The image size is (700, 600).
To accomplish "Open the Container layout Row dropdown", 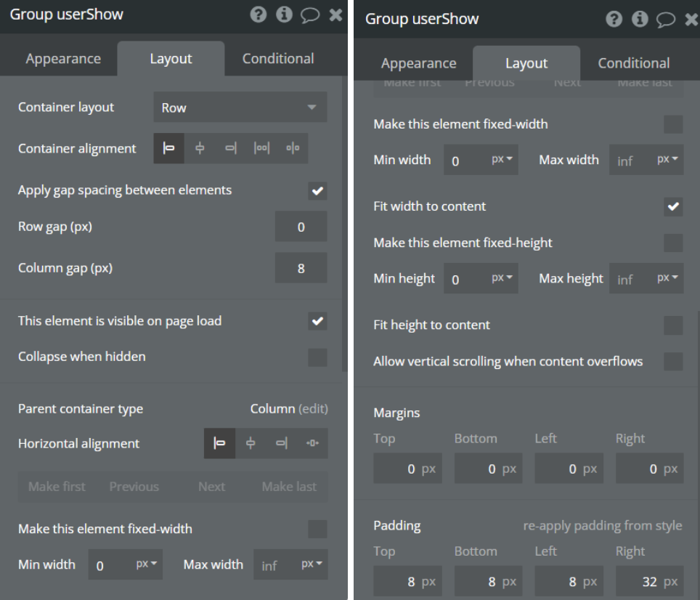I will click(240, 108).
